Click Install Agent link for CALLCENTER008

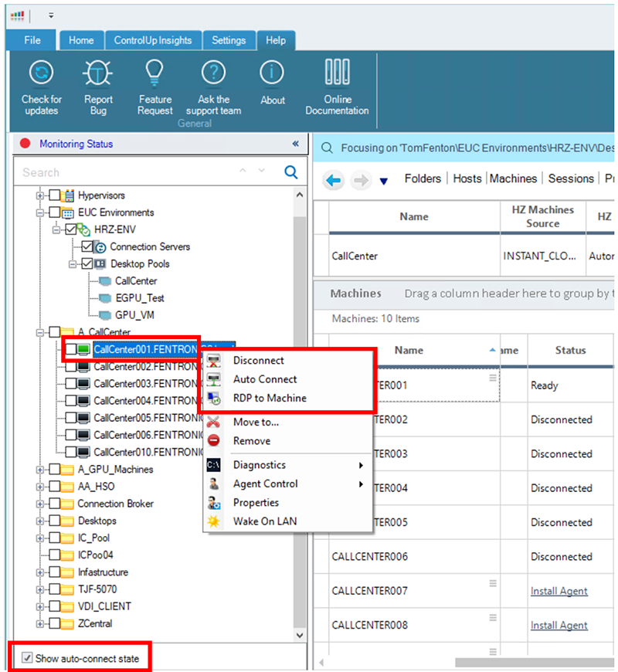(559, 626)
